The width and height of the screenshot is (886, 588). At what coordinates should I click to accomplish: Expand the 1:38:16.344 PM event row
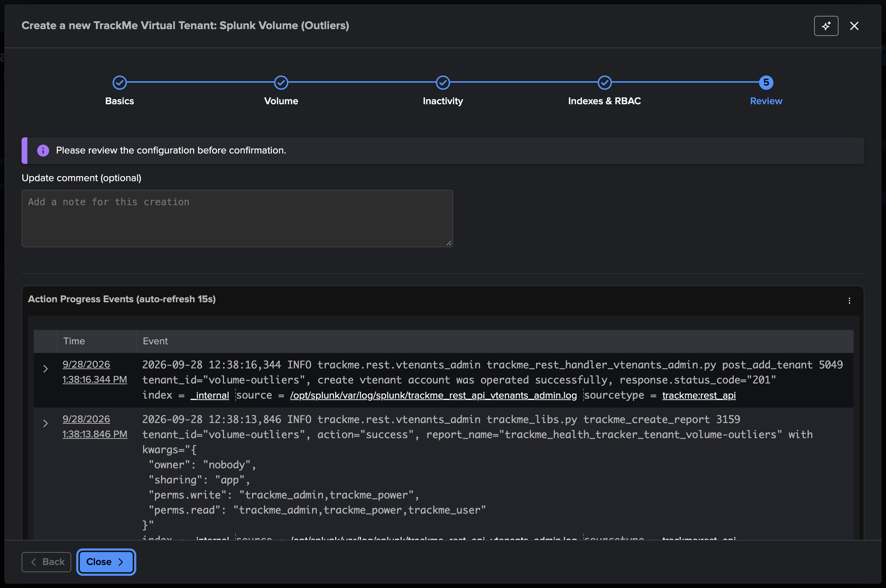pos(45,369)
